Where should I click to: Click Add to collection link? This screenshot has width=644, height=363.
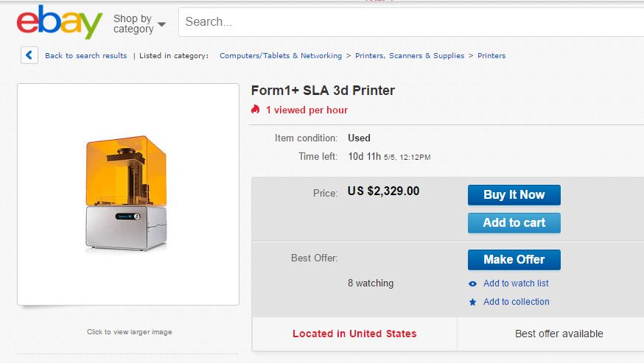pos(516,302)
